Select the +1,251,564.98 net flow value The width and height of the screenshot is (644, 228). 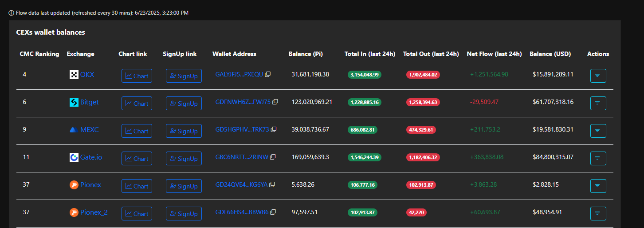pyautogui.click(x=489, y=74)
